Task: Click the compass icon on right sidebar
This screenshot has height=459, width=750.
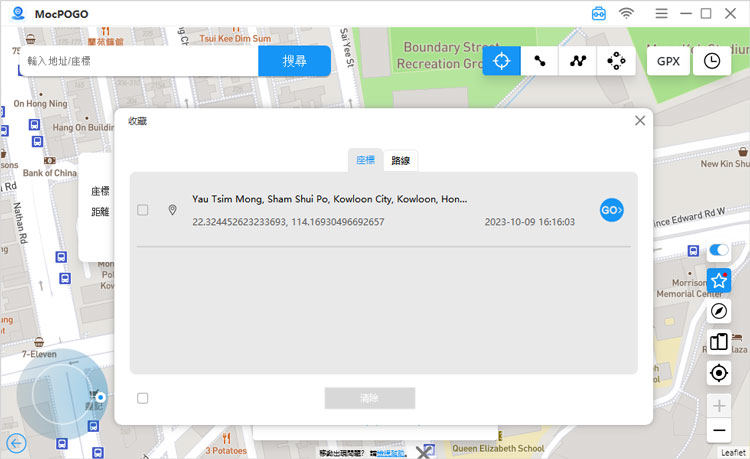Action: point(718,311)
